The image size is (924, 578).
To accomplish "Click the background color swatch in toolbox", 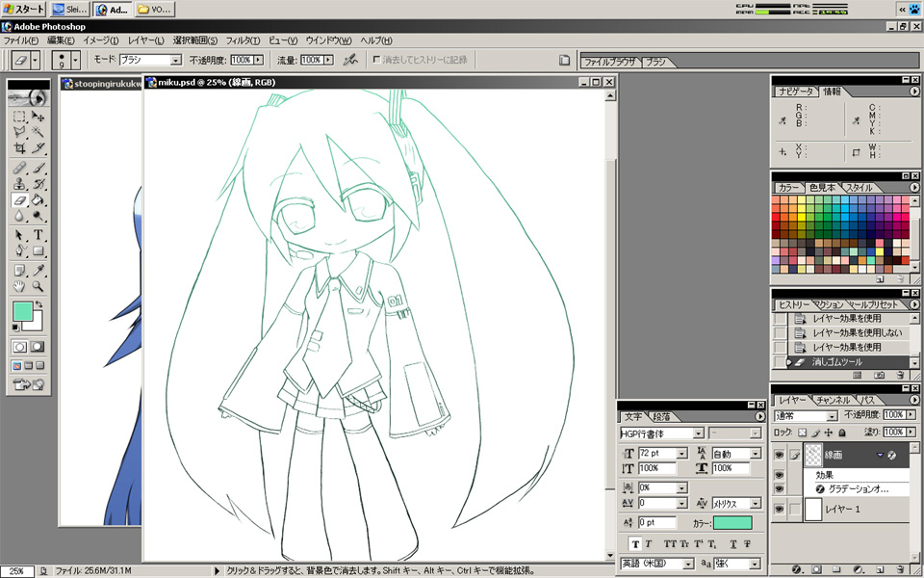I will click(x=38, y=324).
